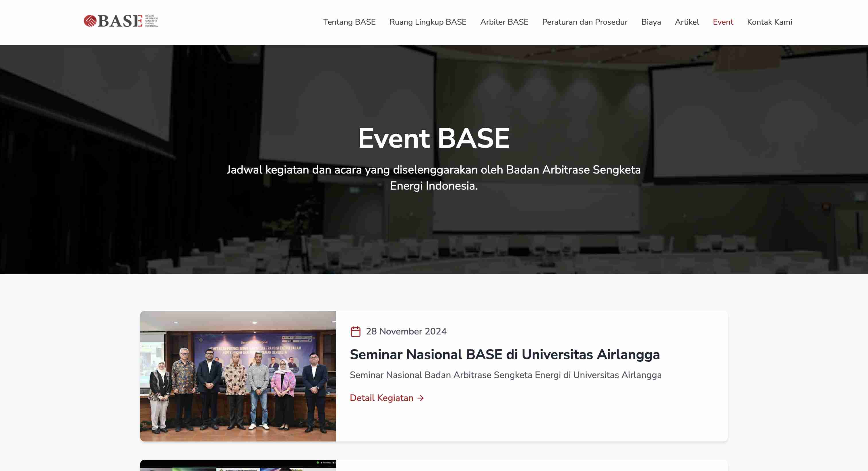Click the 28 November 2024 date
Screen dimensions: 868x471
pyautogui.click(x=406, y=331)
